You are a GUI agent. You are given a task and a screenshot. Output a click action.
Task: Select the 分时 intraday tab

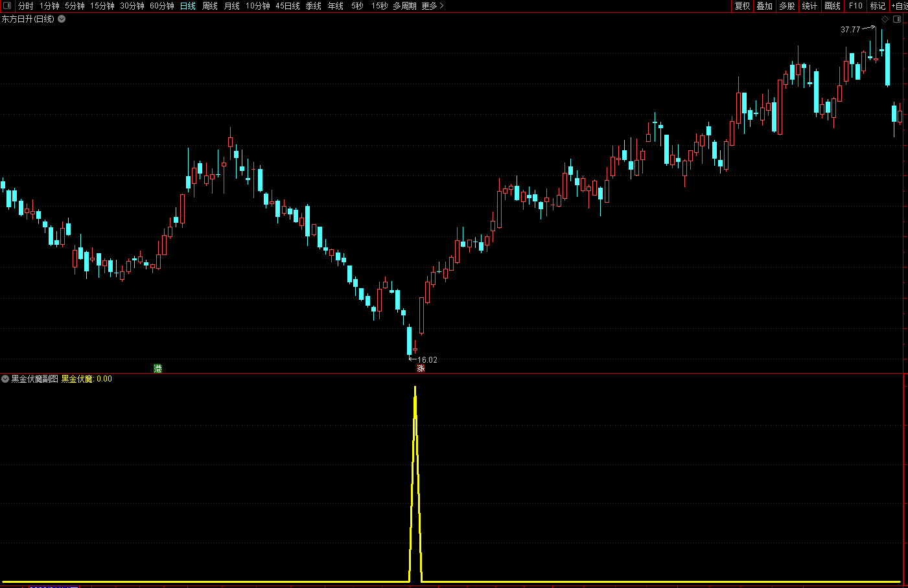click(26, 6)
